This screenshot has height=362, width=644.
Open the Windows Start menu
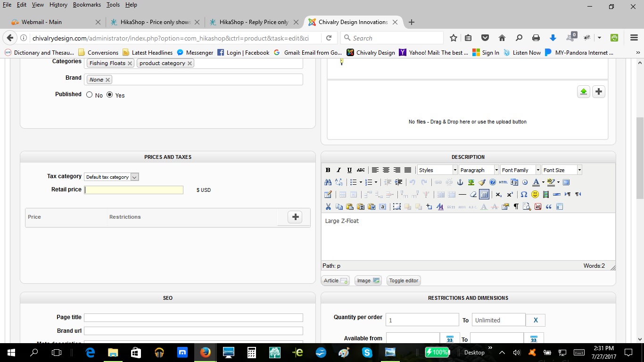point(11,352)
